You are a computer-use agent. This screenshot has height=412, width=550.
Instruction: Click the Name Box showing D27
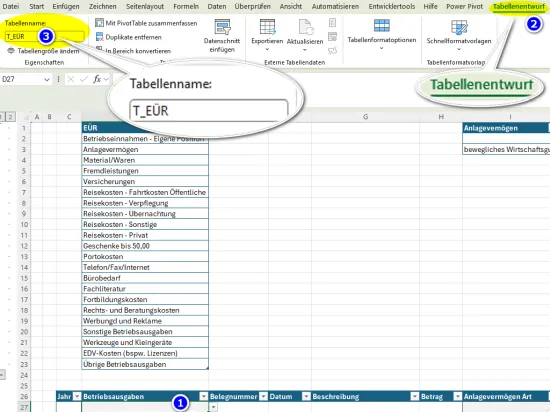[x=22, y=79]
